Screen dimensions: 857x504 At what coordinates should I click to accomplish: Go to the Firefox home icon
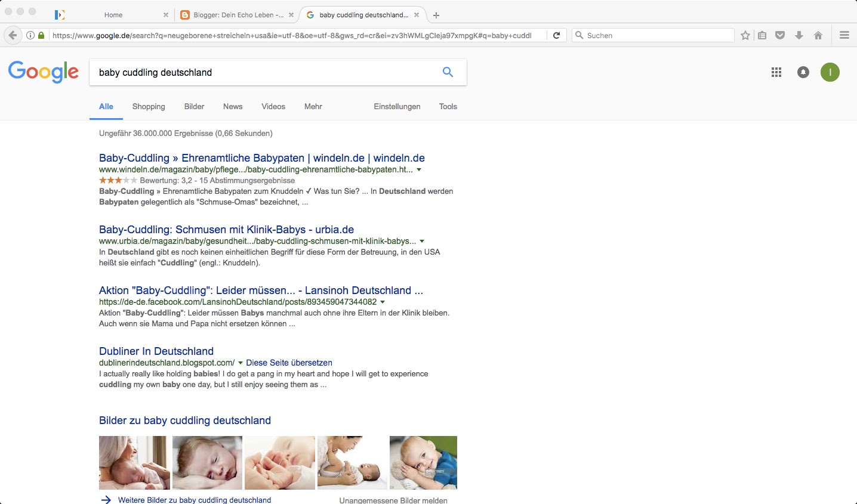[818, 35]
